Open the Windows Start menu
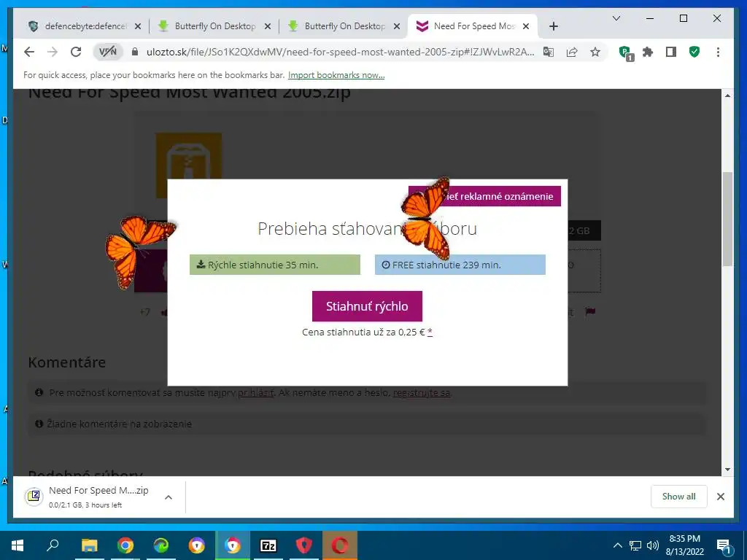747x560 pixels. click(18, 545)
